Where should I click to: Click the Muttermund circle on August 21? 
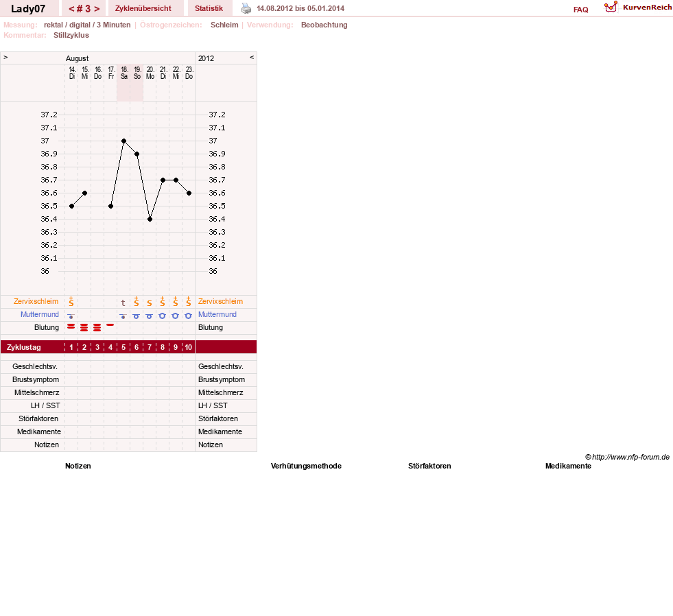point(162,316)
